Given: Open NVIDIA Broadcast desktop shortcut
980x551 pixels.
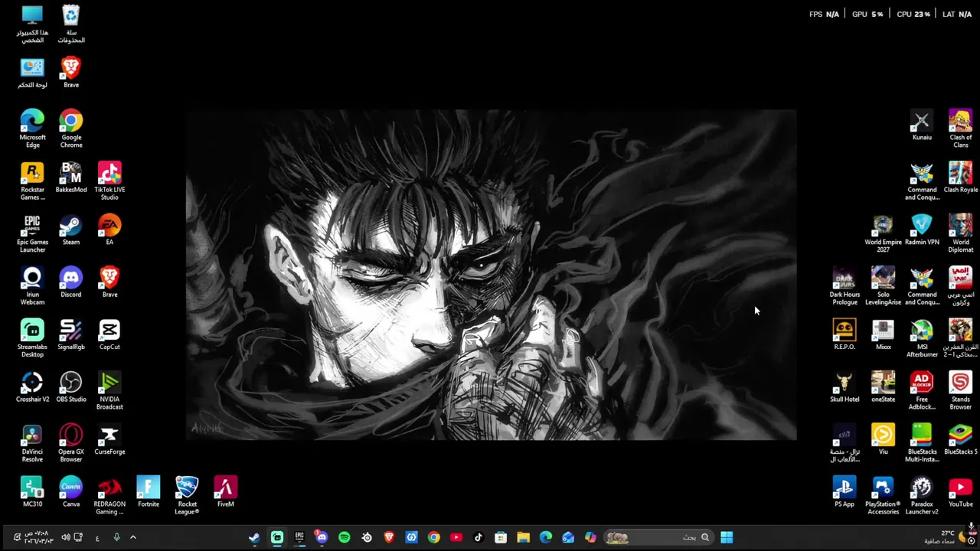Looking at the screenshot, I should tap(109, 390).
